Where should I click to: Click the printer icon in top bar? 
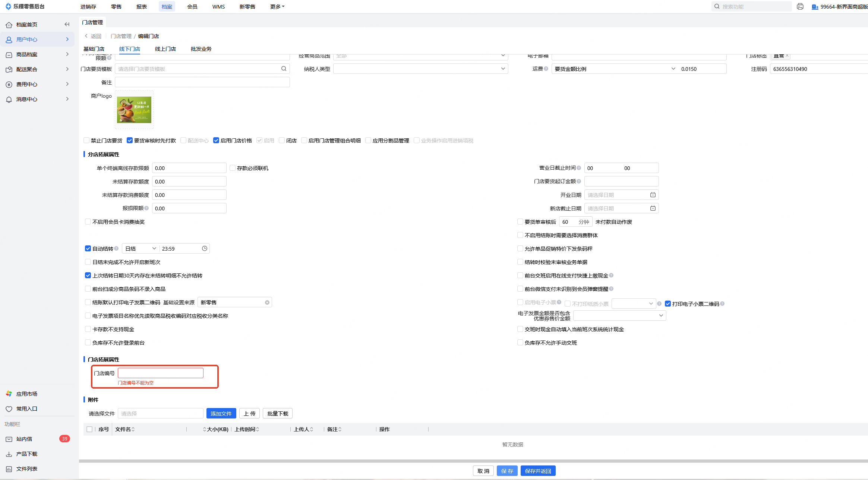[800, 6]
